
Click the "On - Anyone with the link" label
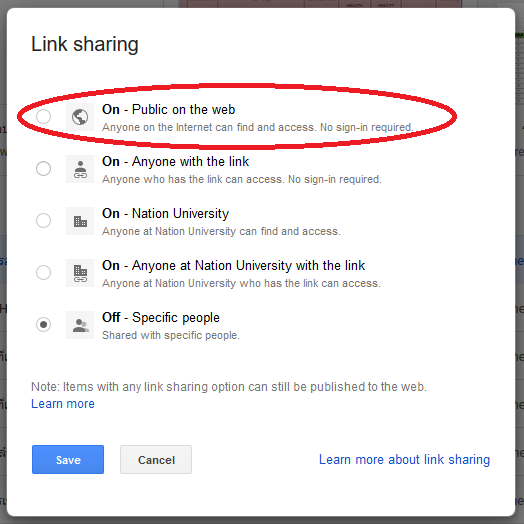(175, 162)
